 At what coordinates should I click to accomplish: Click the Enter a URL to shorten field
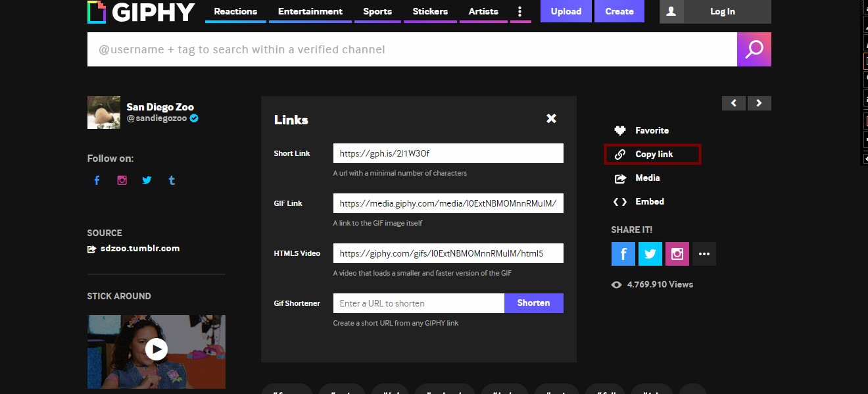(419, 303)
